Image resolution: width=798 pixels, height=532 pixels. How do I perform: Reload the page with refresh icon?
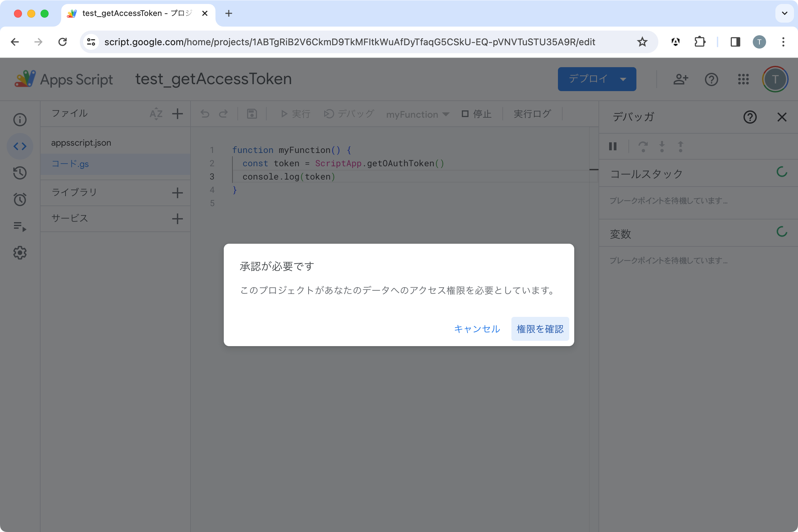(x=63, y=42)
